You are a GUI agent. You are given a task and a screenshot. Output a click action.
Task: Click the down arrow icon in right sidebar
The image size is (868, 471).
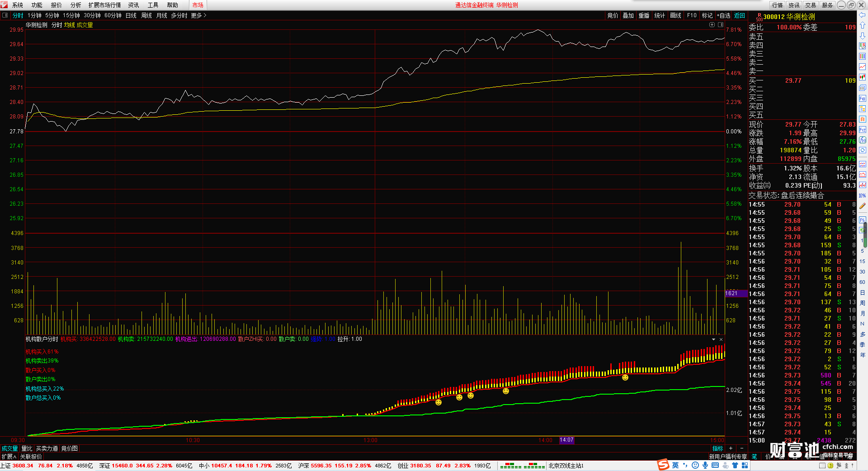[x=862, y=36]
